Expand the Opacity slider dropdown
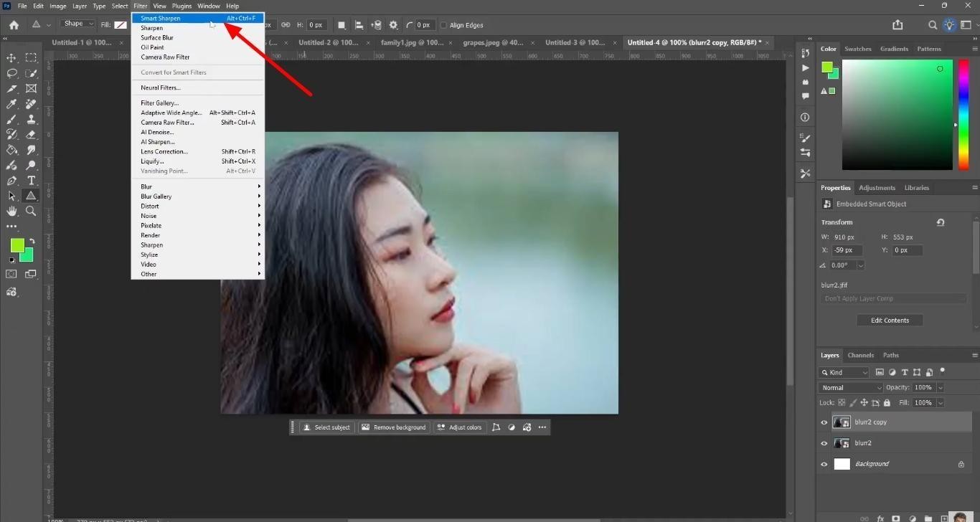The width and height of the screenshot is (980, 522). pos(940,387)
